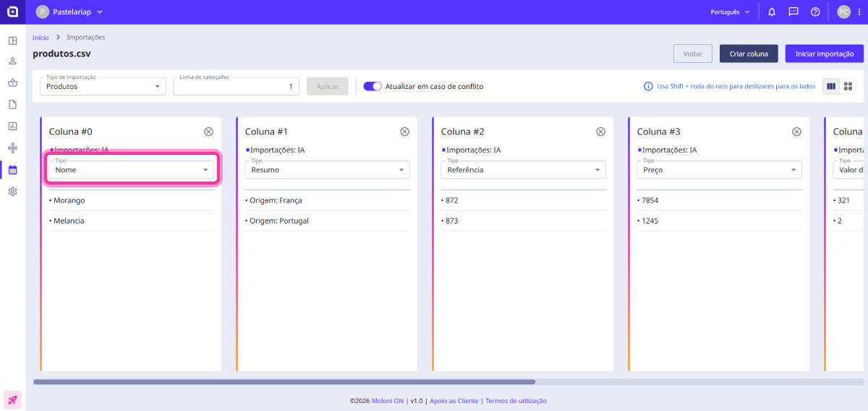Remove Coluna #2 with its X icon

click(x=600, y=132)
